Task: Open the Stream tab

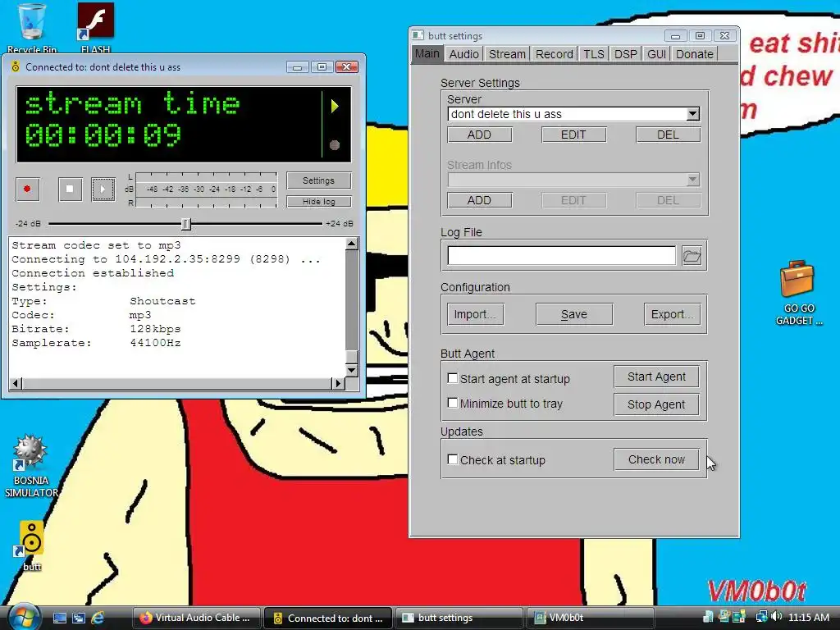Action: tap(507, 54)
